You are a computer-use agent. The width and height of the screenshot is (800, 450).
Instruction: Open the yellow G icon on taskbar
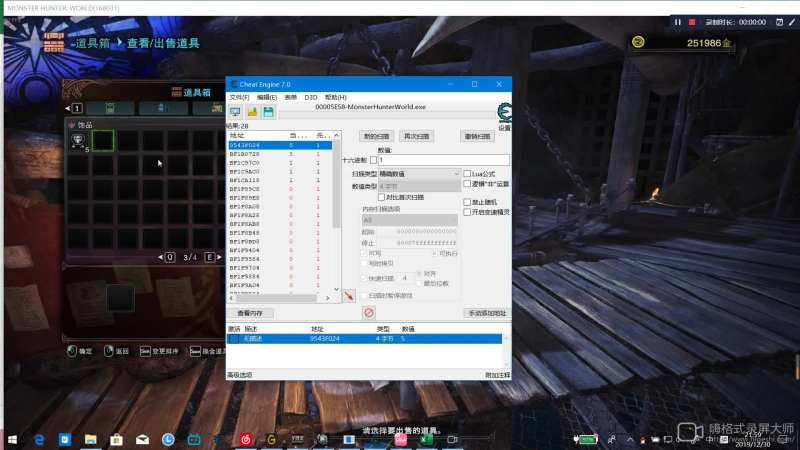[x=271, y=439]
